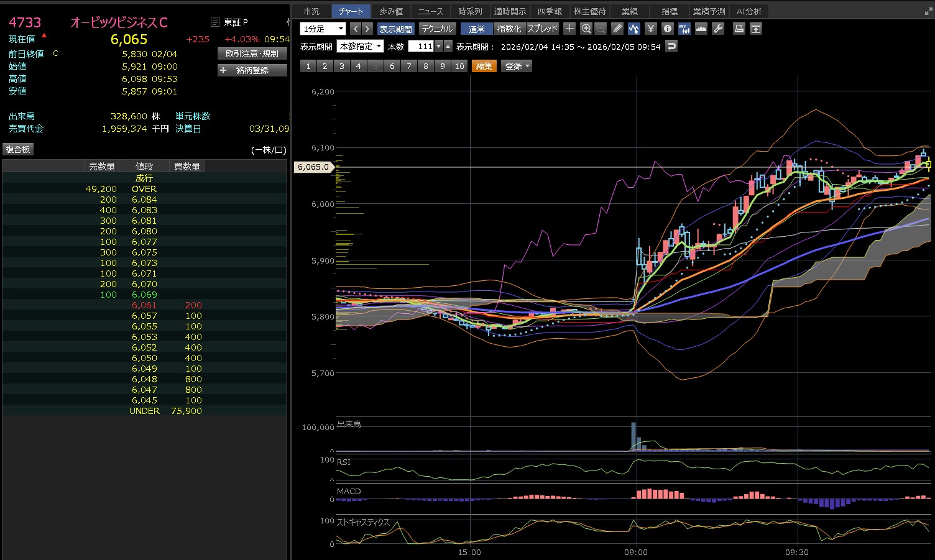Increase 本数 with the up arrow
Screen dimensions: 935x560
(x=448, y=47)
